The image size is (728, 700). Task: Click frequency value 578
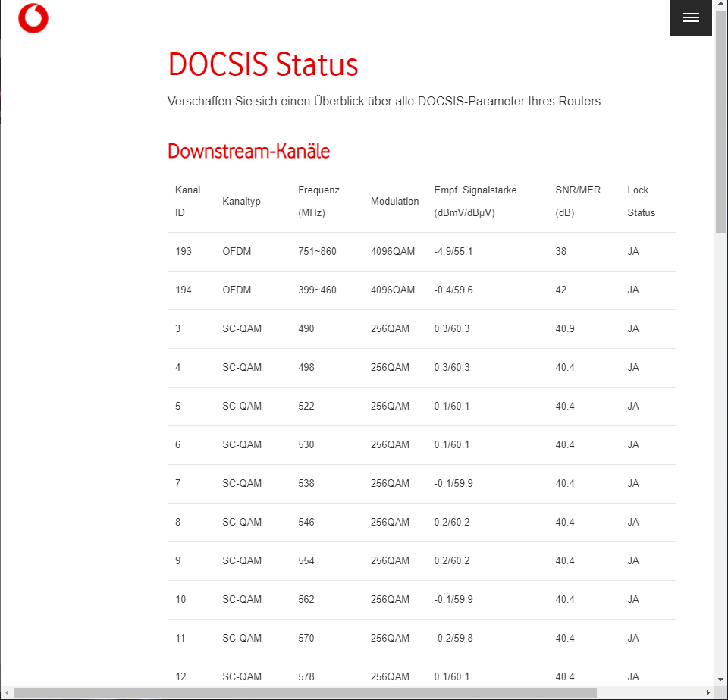coord(306,676)
